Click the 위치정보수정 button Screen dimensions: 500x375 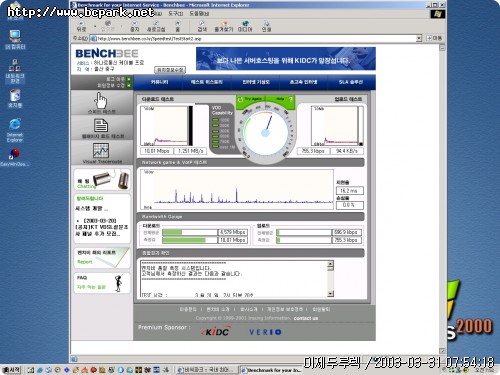[170, 70]
